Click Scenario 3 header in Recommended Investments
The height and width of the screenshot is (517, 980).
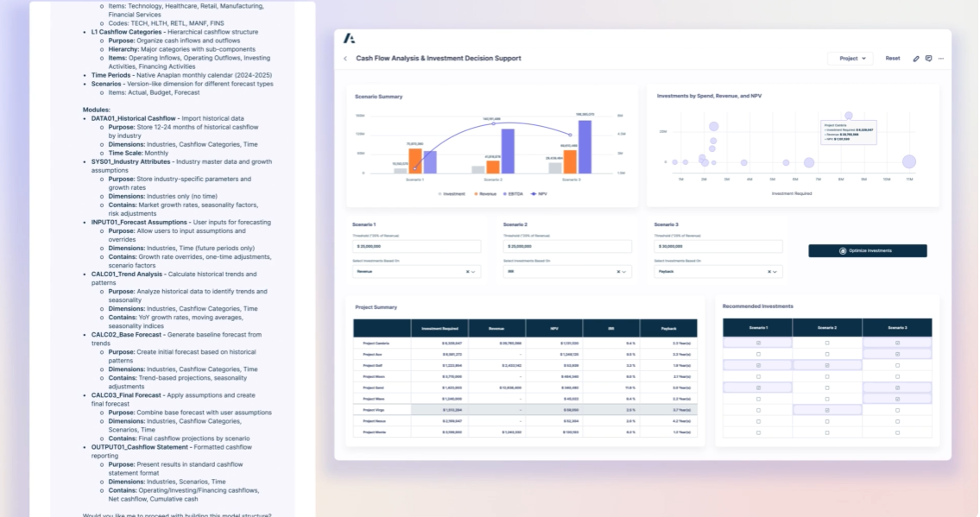(x=897, y=328)
